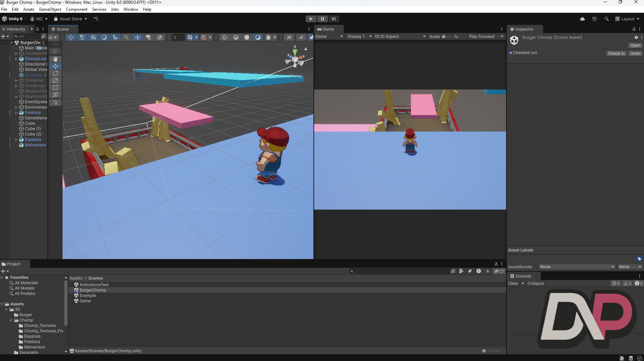Open the Jobs menu
The height and width of the screenshot is (361, 644).
pos(115,9)
